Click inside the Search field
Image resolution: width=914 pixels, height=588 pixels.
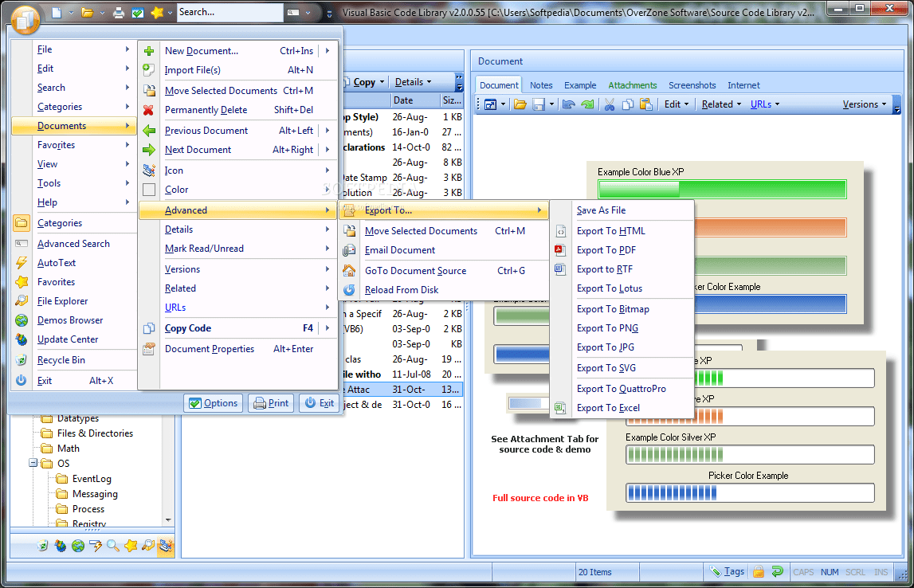click(x=231, y=12)
